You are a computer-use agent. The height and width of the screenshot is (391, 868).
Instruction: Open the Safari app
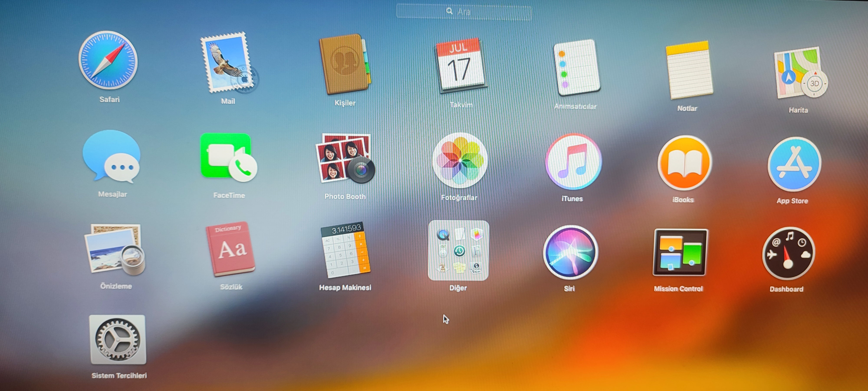(108, 61)
